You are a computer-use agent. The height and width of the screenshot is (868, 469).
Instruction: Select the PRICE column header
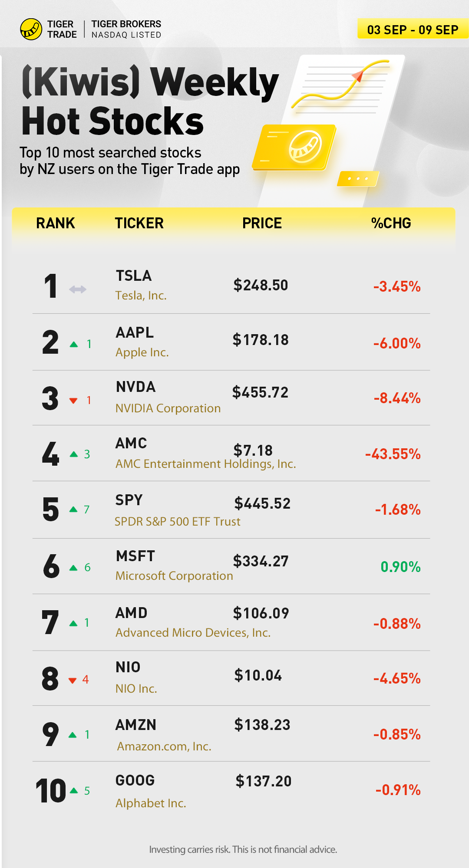[262, 223]
